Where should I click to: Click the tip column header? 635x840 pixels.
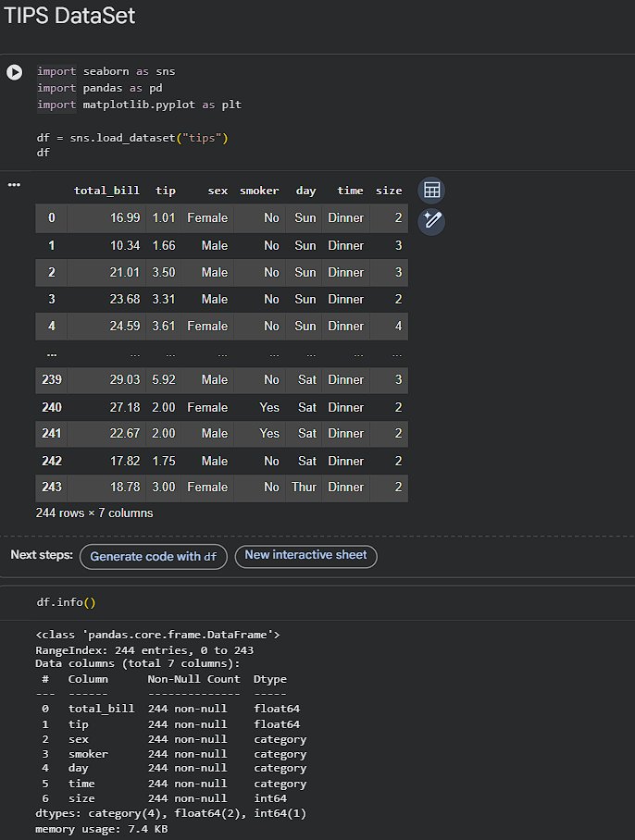pos(166,191)
